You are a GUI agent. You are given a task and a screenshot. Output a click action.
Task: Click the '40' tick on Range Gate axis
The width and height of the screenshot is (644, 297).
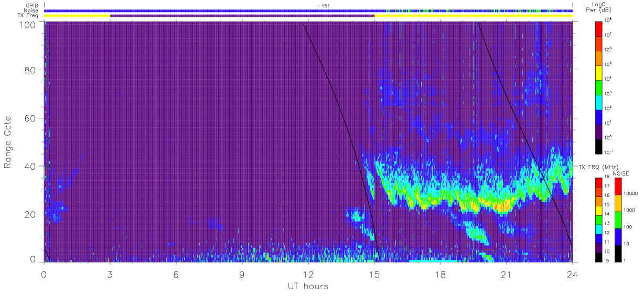click(31, 167)
